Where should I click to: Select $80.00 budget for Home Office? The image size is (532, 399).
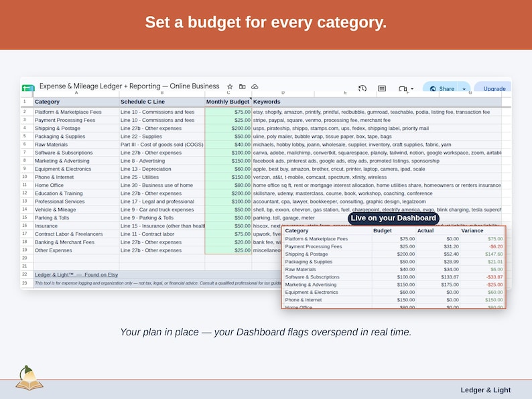pos(228,185)
